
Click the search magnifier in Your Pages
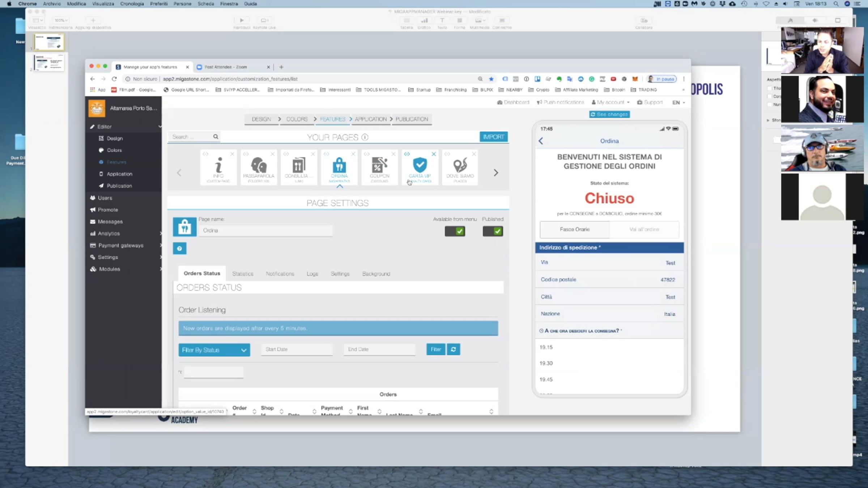[216, 137]
